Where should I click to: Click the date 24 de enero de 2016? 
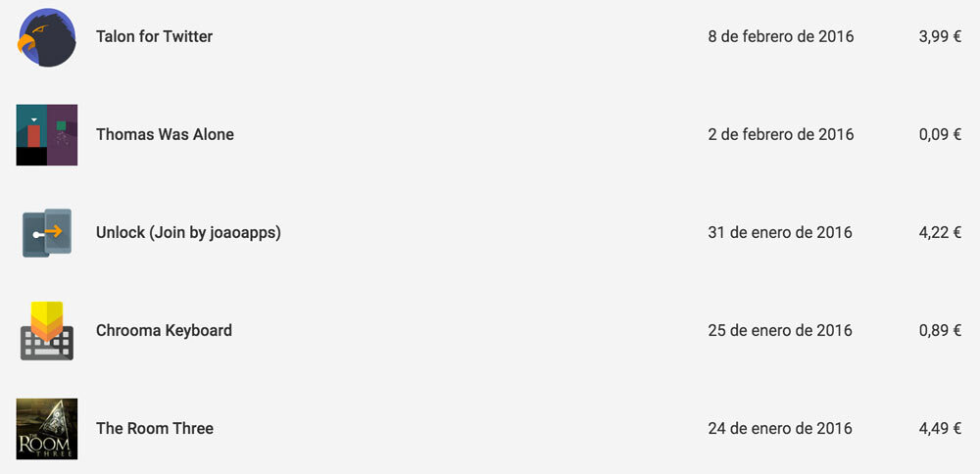[x=780, y=429]
